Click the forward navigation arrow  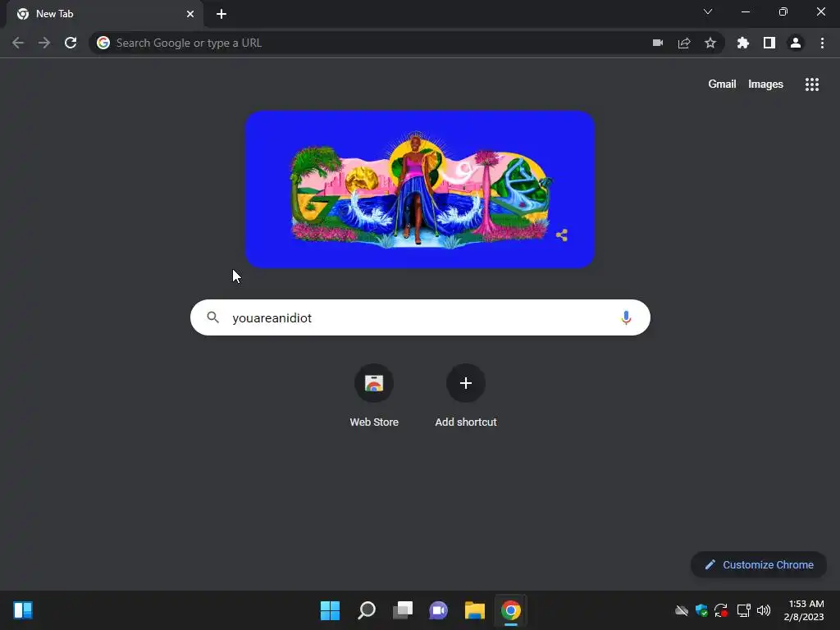click(44, 43)
